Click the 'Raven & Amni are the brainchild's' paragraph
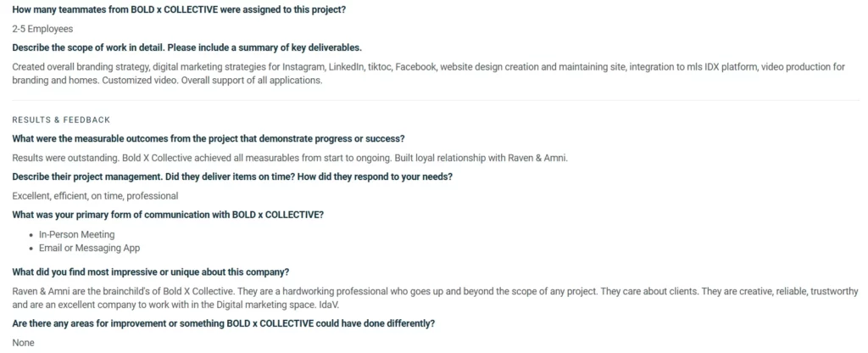 point(435,298)
